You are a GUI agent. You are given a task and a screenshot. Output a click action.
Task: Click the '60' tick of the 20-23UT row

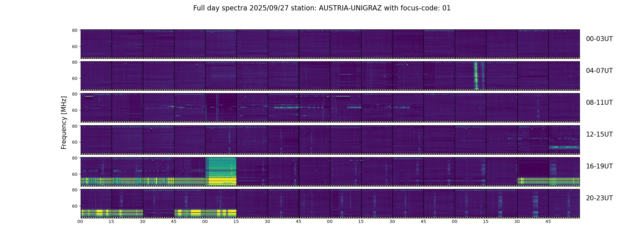[x=75, y=206]
